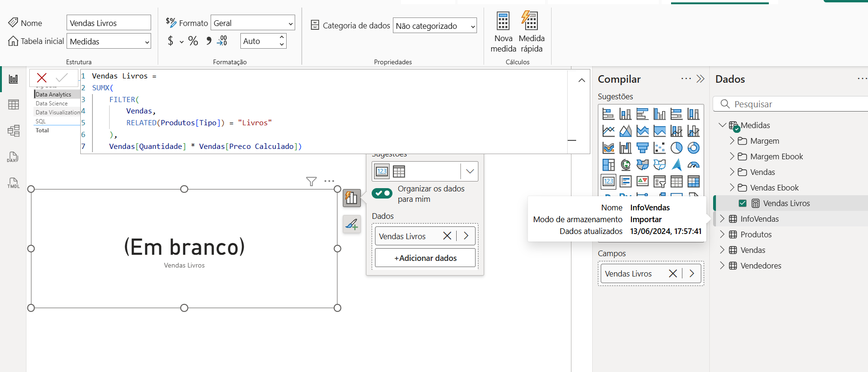
Task: Collapse the Medidas table in Dados
Action: tap(722, 125)
